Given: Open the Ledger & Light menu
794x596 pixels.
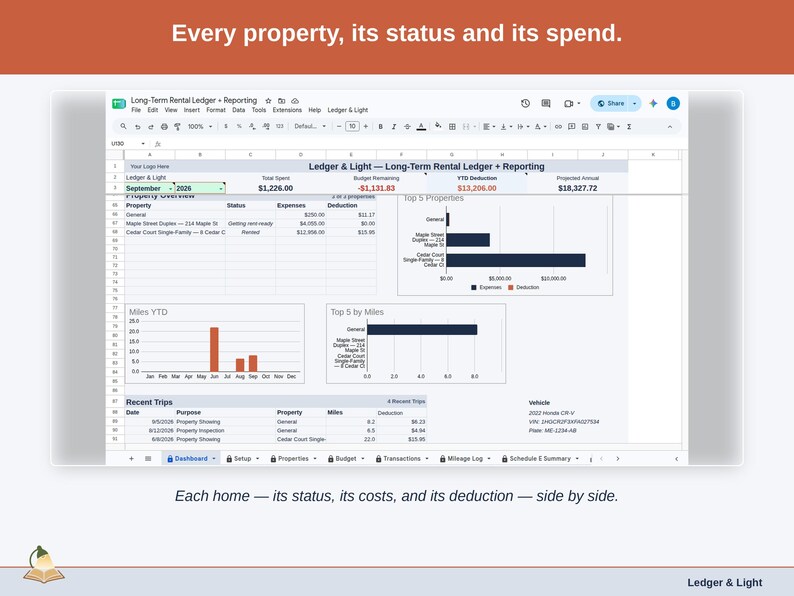Looking at the screenshot, I should tap(348, 110).
